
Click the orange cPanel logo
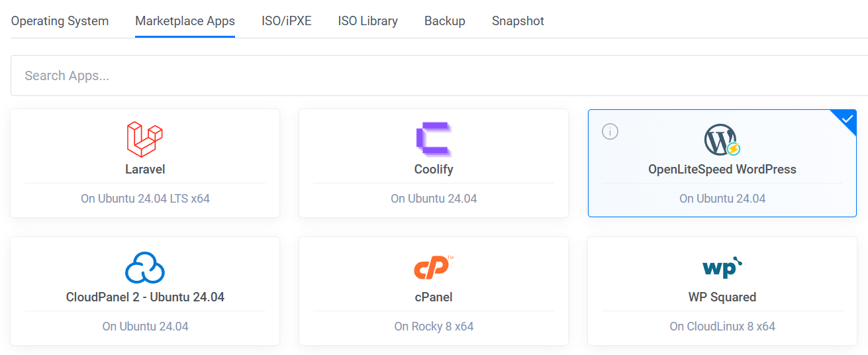(x=434, y=268)
